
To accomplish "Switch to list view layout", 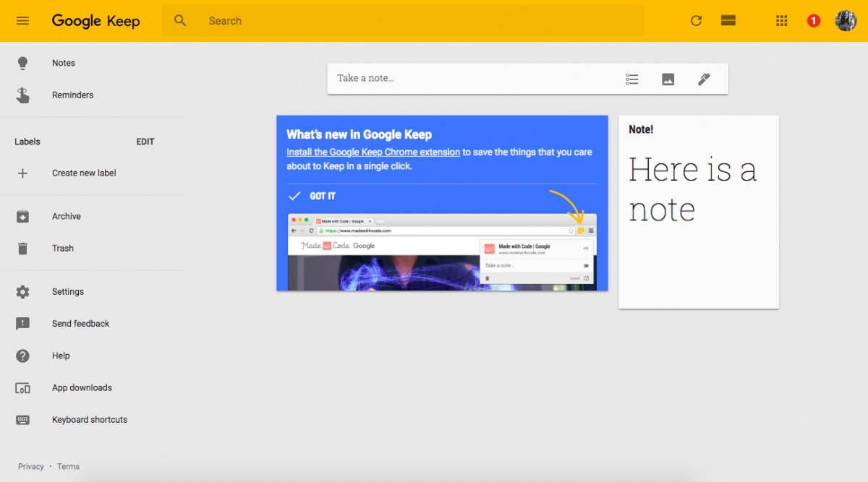I will (728, 21).
